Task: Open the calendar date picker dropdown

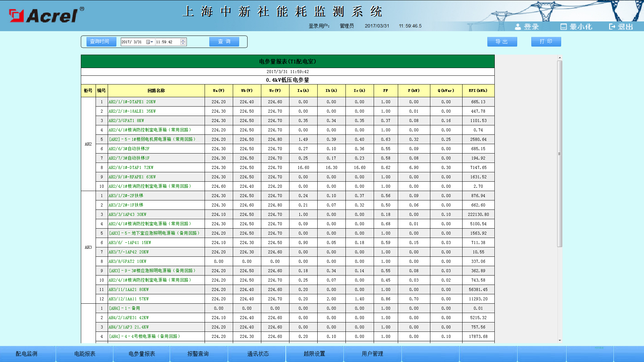Action: (150, 42)
